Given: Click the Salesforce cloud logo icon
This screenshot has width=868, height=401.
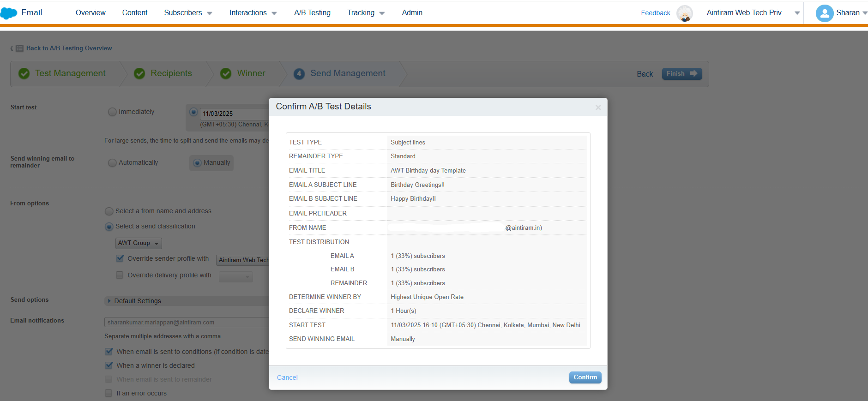Looking at the screenshot, I should tap(9, 13).
